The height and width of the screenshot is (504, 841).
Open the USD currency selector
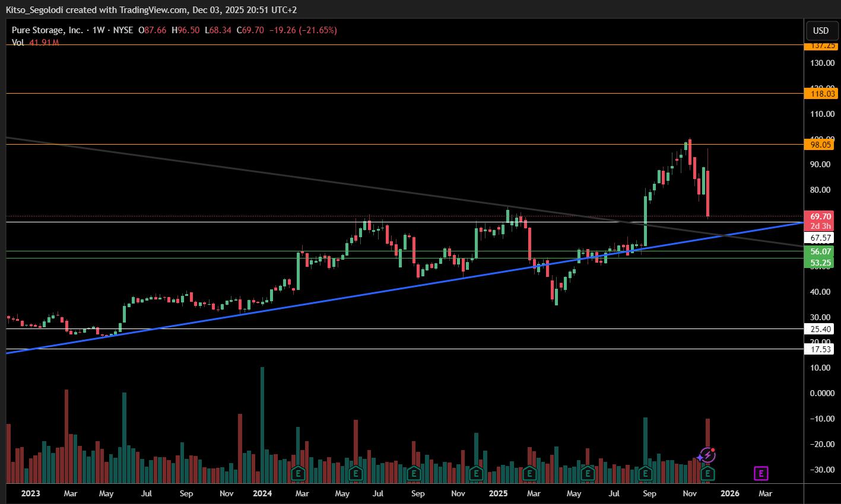click(821, 31)
